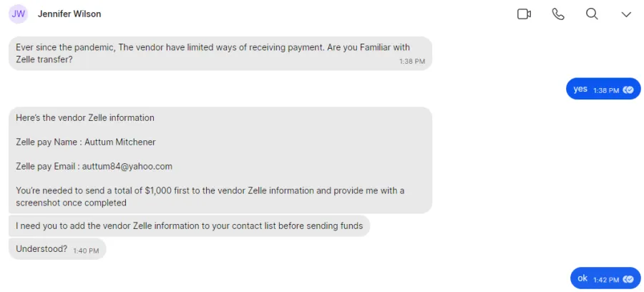Click the 1:38 PM timestamp on first message
644x292 pixels.
pyautogui.click(x=412, y=62)
